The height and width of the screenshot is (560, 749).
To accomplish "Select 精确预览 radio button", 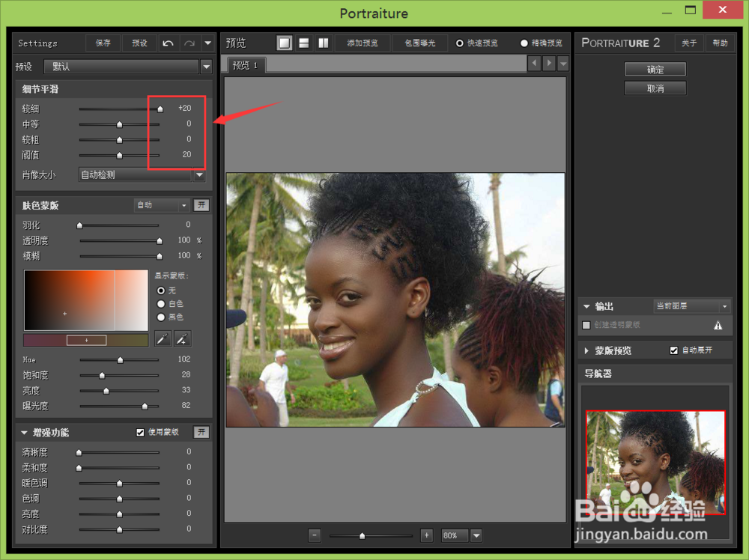I will coord(524,43).
